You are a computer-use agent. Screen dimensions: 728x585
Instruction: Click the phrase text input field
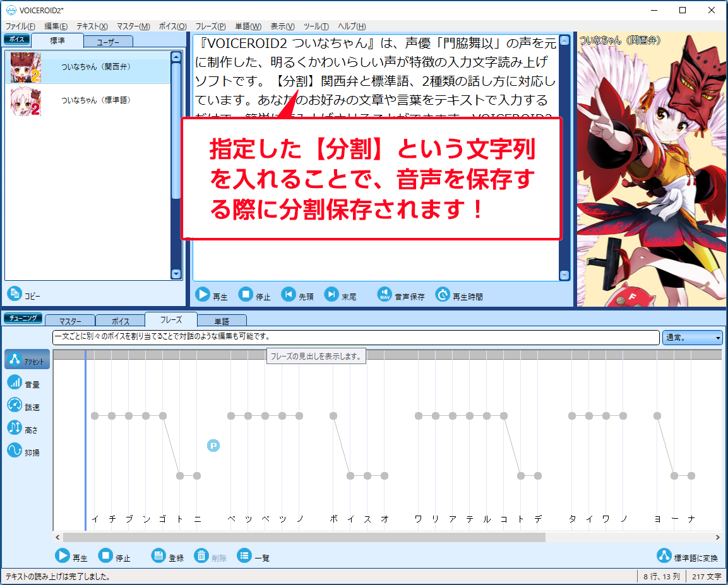pyautogui.click(x=355, y=337)
